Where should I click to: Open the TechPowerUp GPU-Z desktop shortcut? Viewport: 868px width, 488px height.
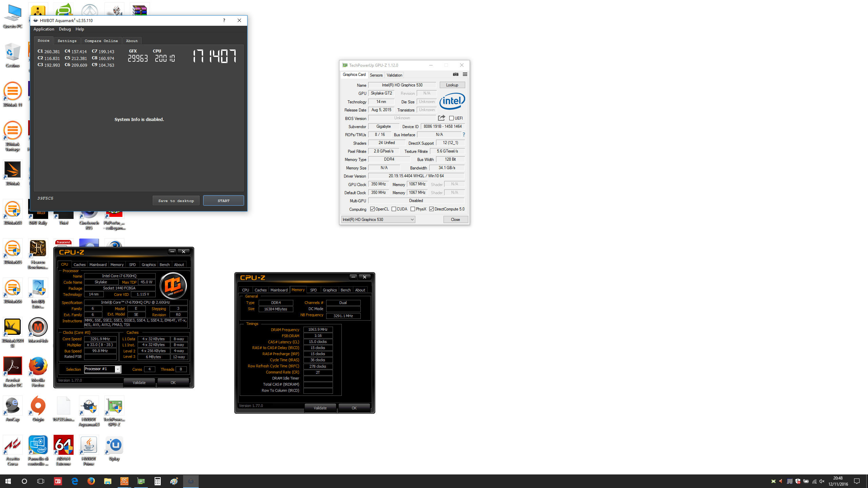(114, 411)
